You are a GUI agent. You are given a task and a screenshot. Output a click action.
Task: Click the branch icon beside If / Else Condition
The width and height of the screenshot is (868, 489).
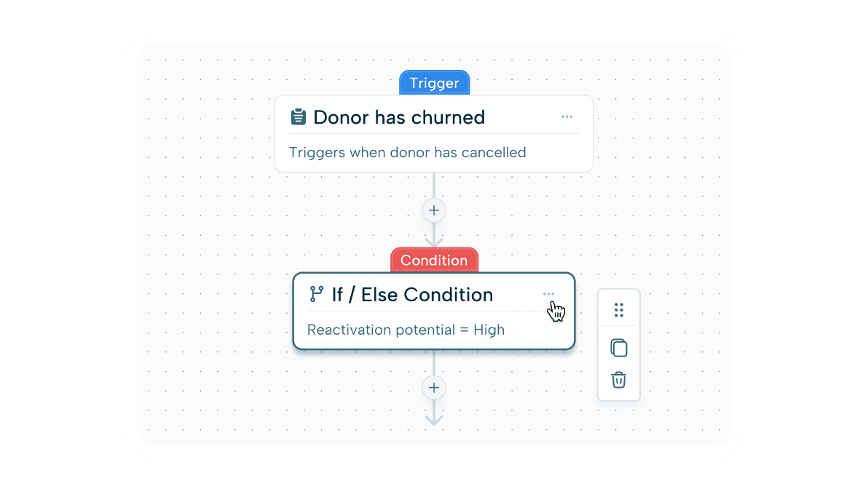pyautogui.click(x=317, y=294)
